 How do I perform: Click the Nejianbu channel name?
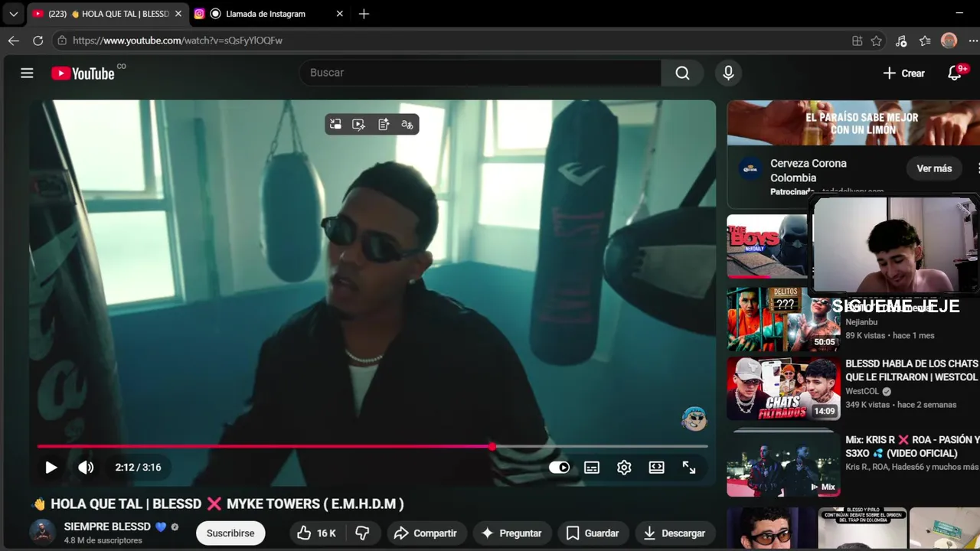861,322
